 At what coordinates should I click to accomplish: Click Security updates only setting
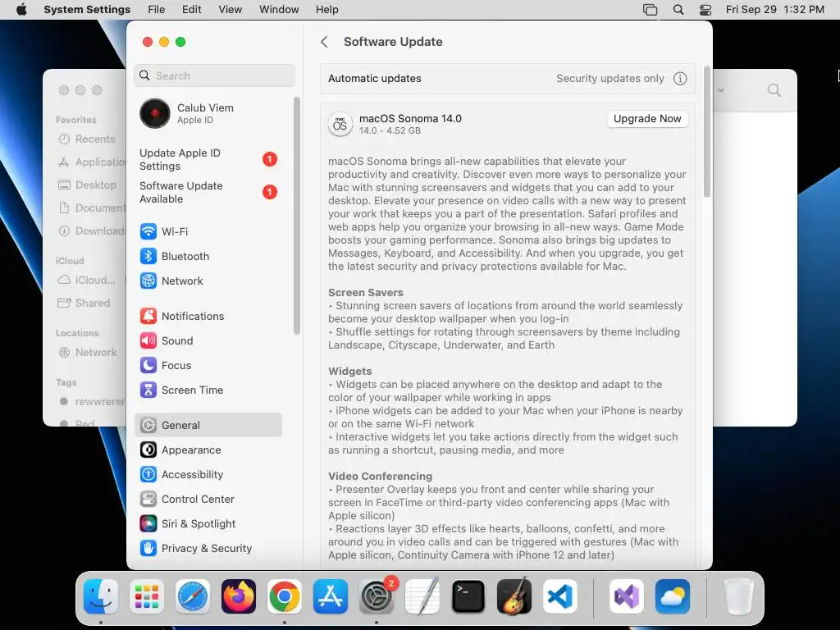pyautogui.click(x=610, y=79)
